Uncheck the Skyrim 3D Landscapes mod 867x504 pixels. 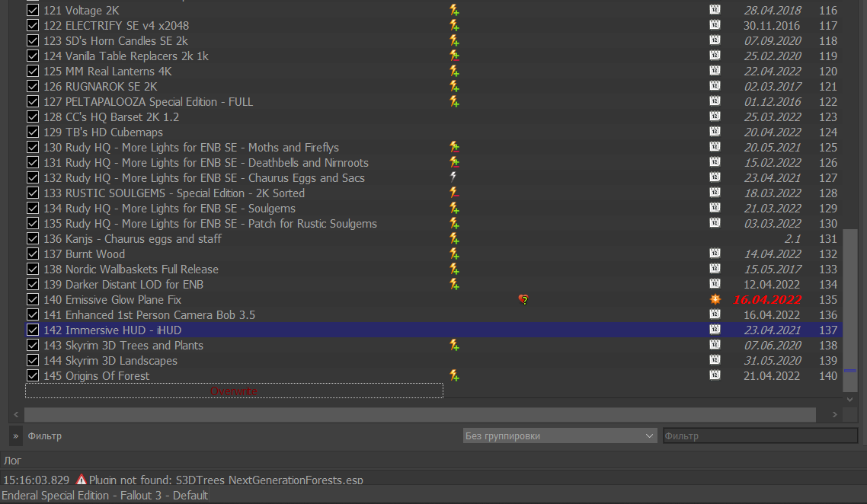point(33,360)
